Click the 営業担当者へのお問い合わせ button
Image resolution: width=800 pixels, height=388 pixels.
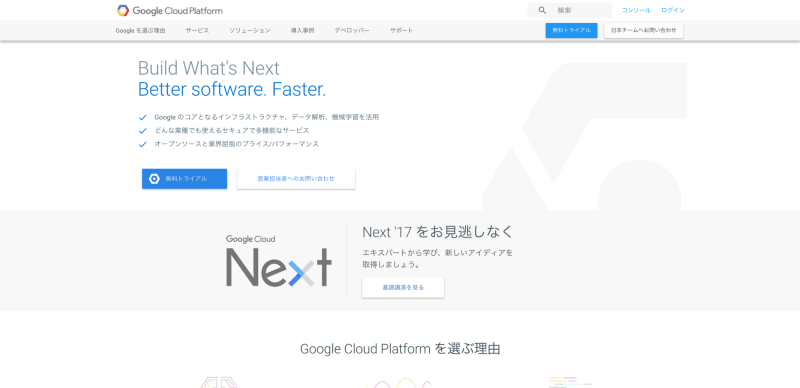296,179
